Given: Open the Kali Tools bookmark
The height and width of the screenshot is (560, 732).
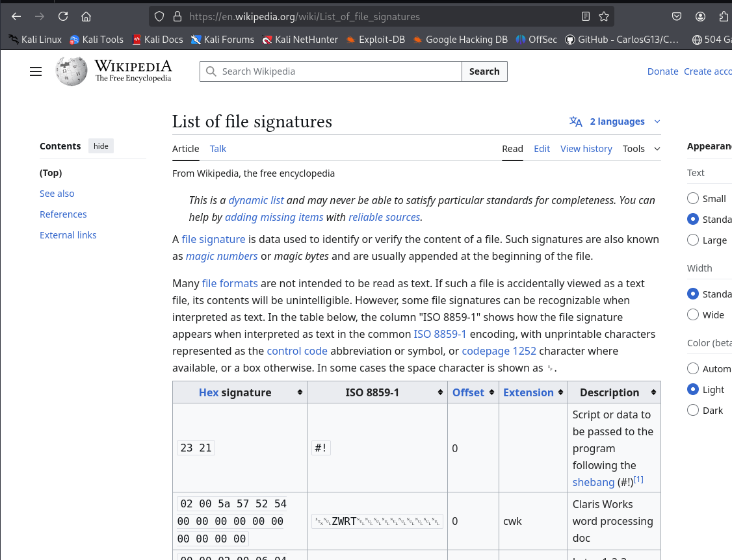Looking at the screenshot, I should [96, 40].
